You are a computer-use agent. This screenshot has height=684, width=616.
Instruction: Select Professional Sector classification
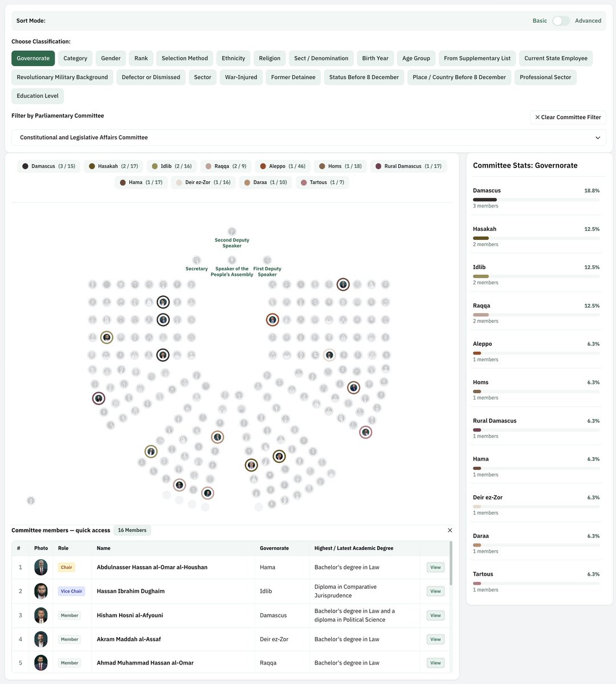(x=545, y=77)
